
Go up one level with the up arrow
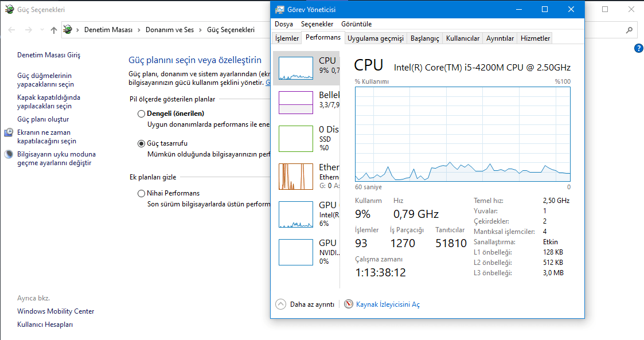[x=54, y=30]
